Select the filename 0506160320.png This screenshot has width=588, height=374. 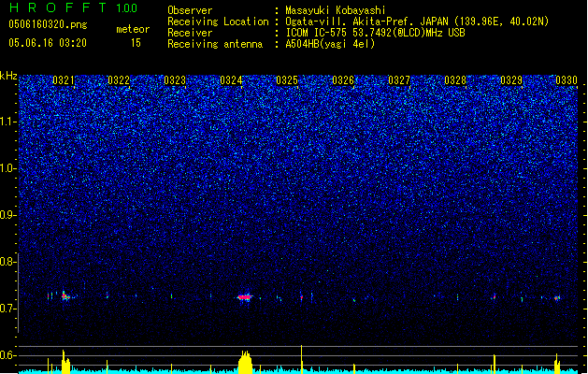click(48, 24)
